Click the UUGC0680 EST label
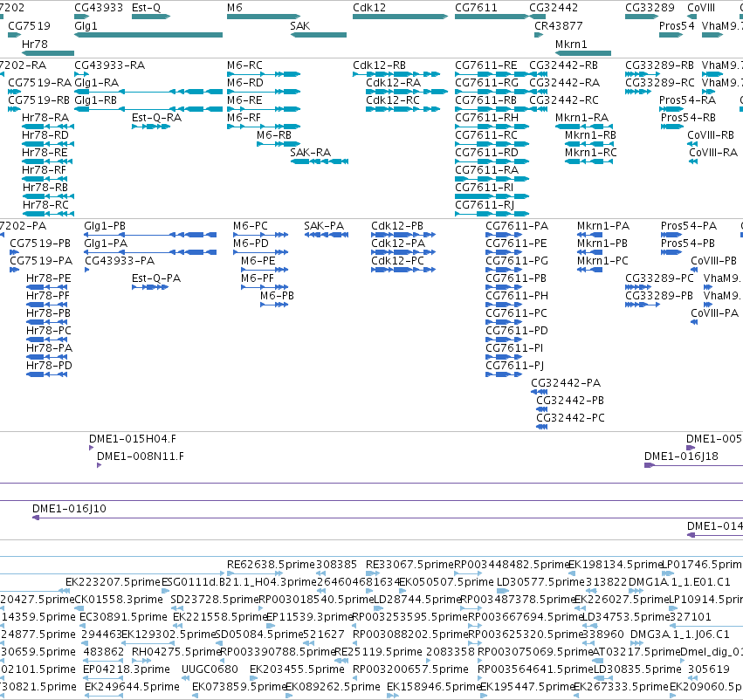743x700 pixels. pyautogui.click(x=210, y=669)
